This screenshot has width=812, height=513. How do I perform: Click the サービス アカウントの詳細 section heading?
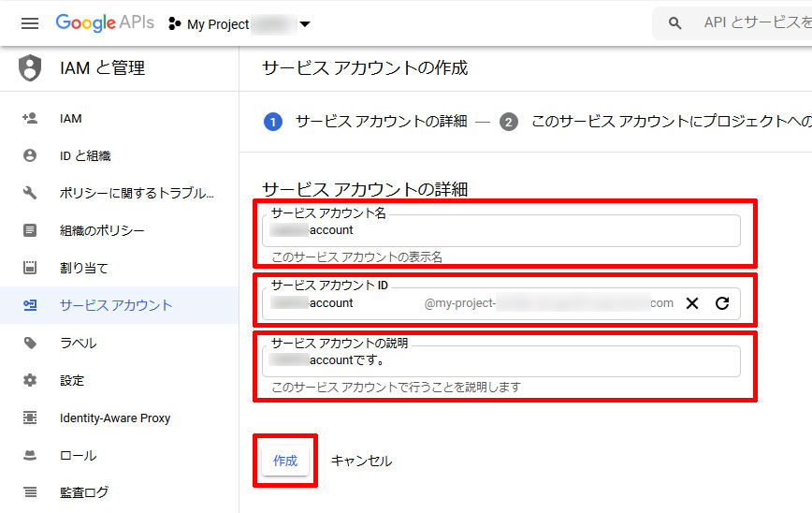tap(365, 189)
